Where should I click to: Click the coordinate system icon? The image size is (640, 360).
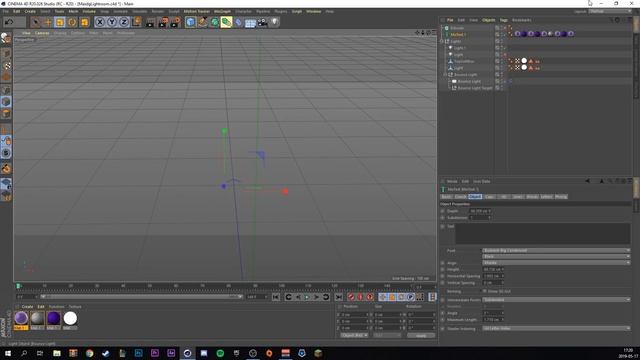(x=136, y=22)
